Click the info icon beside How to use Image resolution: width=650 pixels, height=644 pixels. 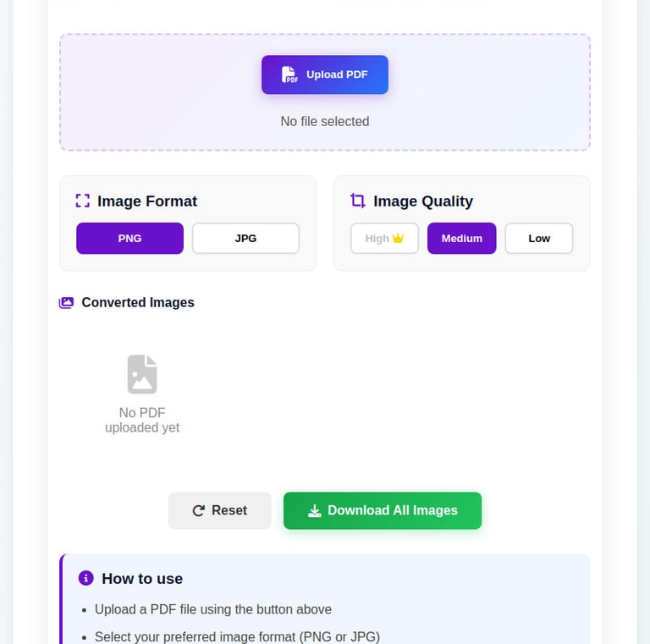(85, 578)
